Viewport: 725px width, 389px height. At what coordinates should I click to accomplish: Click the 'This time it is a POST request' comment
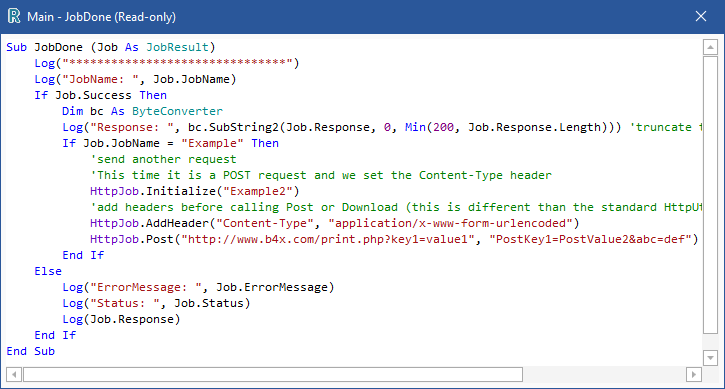321,175
